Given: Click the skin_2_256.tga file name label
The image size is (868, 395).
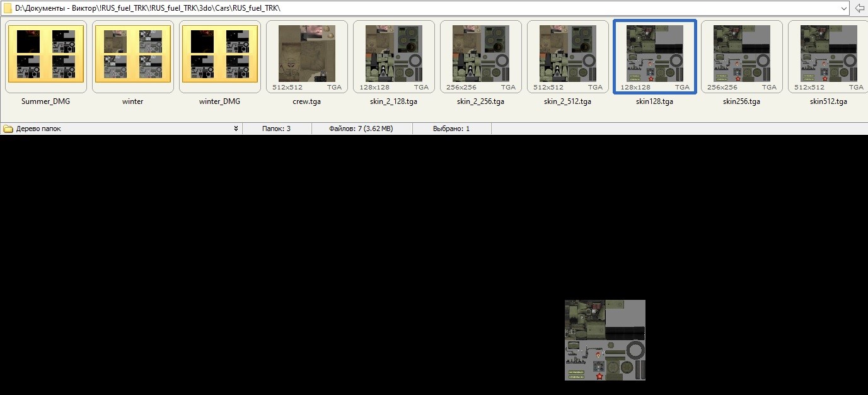Looking at the screenshot, I should [x=481, y=101].
